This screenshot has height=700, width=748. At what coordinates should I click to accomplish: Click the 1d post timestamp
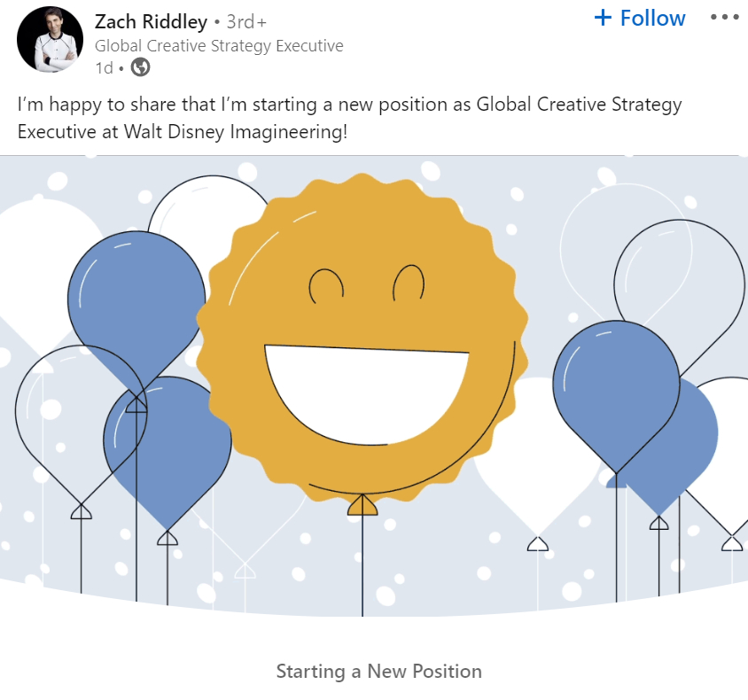point(104,67)
